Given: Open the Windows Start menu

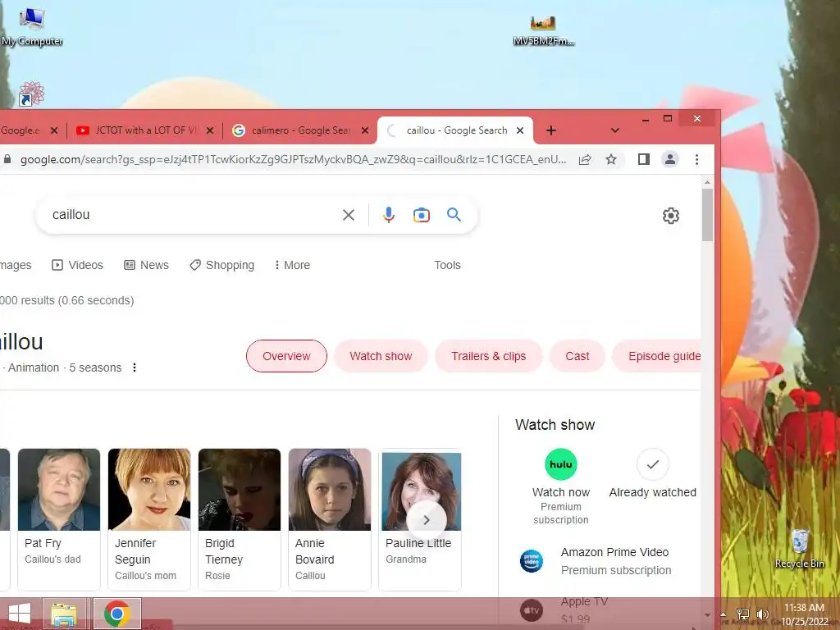Looking at the screenshot, I should (20, 614).
